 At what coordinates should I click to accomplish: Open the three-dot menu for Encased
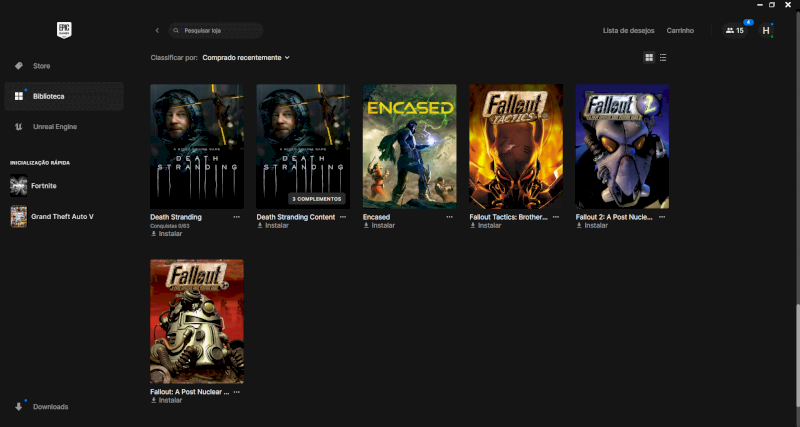[449, 217]
